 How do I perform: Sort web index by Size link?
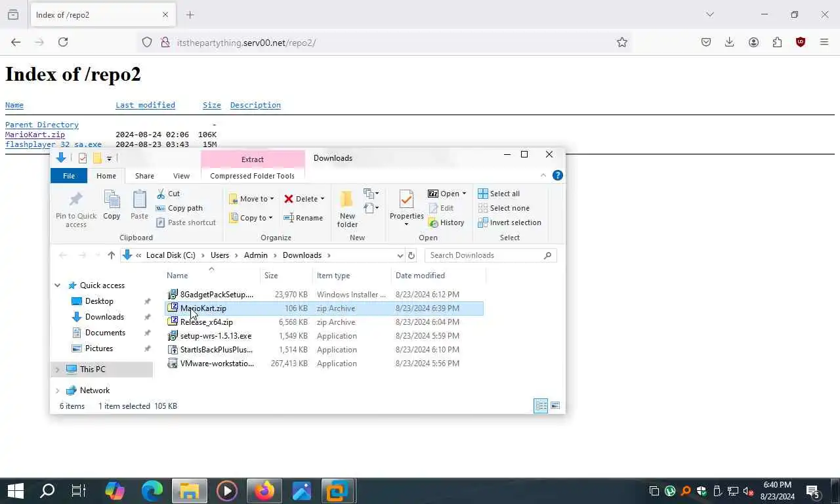pyautogui.click(x=212, y=105)
